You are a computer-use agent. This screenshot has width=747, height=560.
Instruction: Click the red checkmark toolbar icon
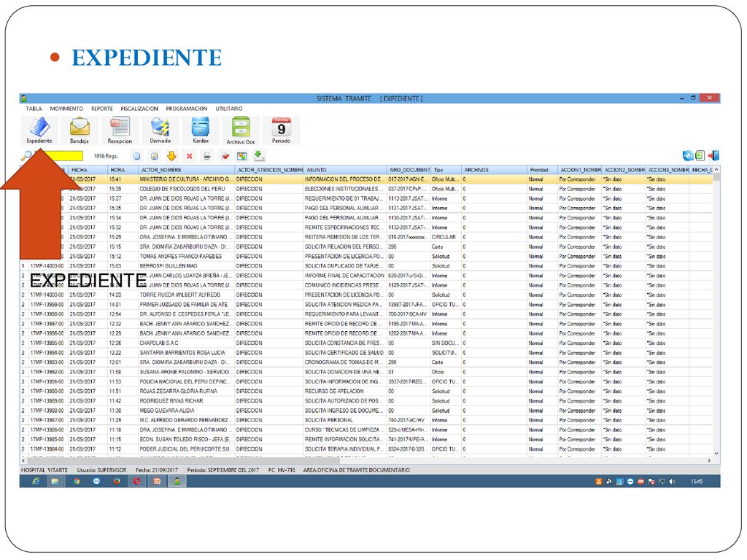(x=225, y=156)
